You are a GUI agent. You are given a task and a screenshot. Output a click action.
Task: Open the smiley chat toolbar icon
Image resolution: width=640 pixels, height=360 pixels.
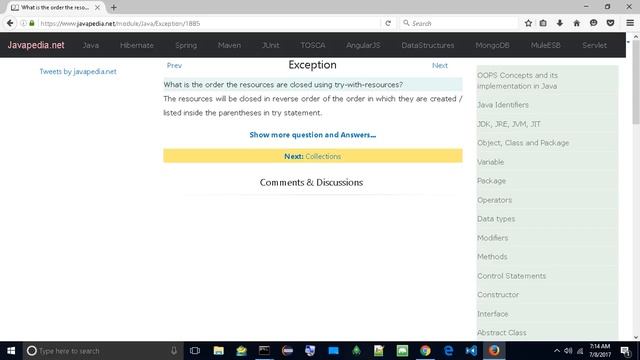(593, 23)
